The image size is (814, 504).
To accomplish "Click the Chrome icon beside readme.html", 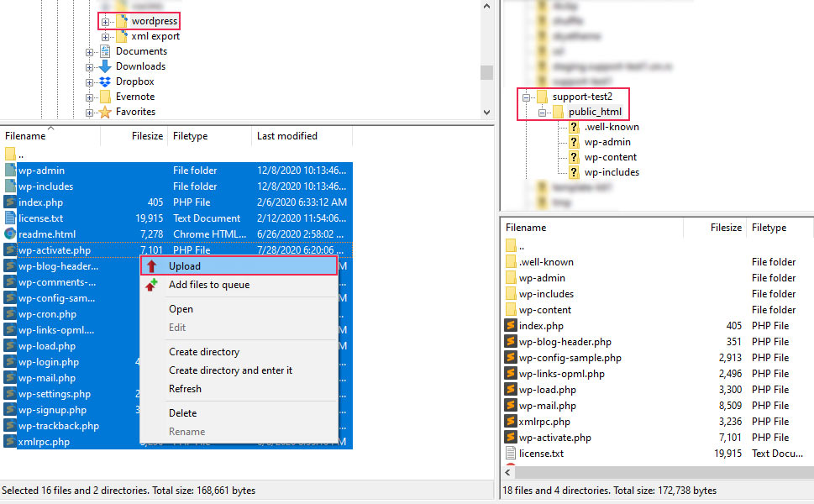I will pyautogui.click(x=10, y=234).
